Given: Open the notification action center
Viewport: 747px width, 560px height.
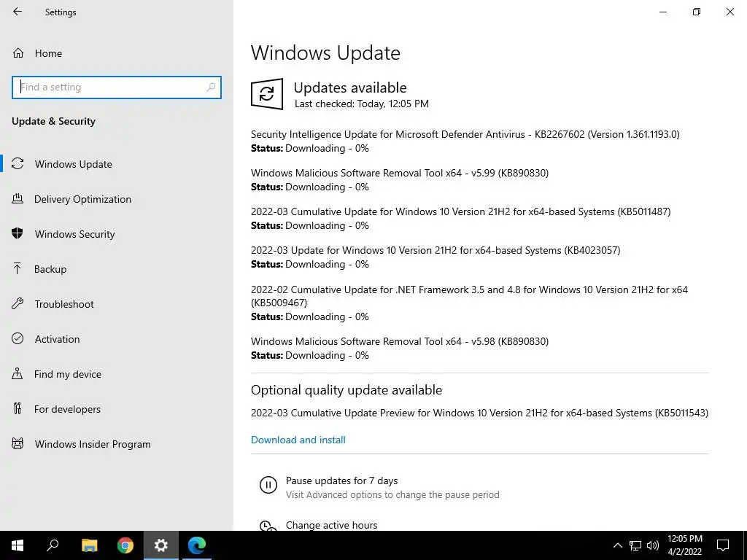Looking at the screenshot, I should (723, 545).
